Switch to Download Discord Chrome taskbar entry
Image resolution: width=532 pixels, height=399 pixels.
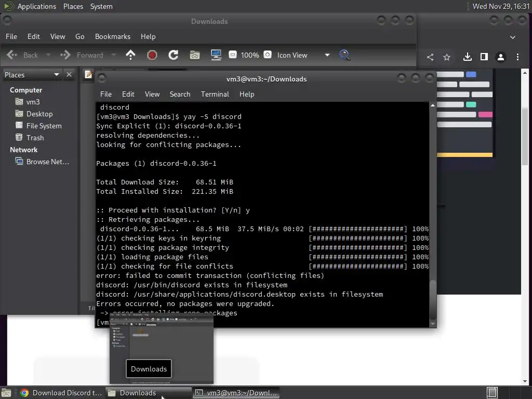tap(61, 393)
